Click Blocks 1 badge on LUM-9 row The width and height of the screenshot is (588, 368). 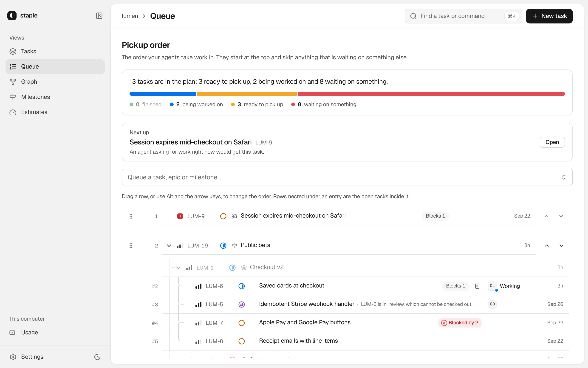point(435,216)
